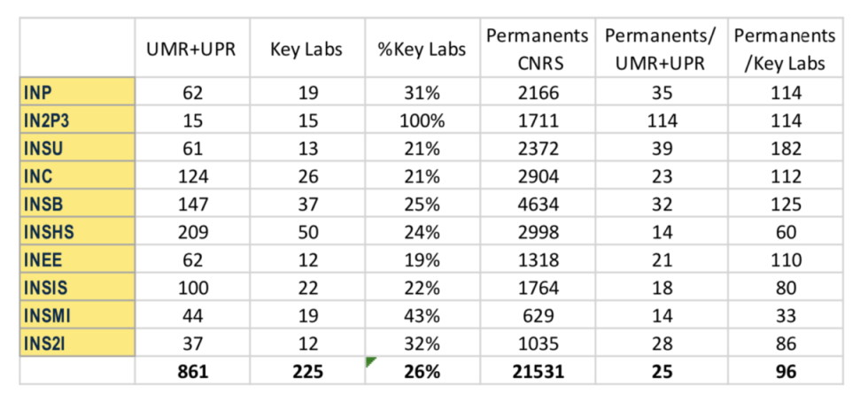Click the green error indicator triangle

370,361
